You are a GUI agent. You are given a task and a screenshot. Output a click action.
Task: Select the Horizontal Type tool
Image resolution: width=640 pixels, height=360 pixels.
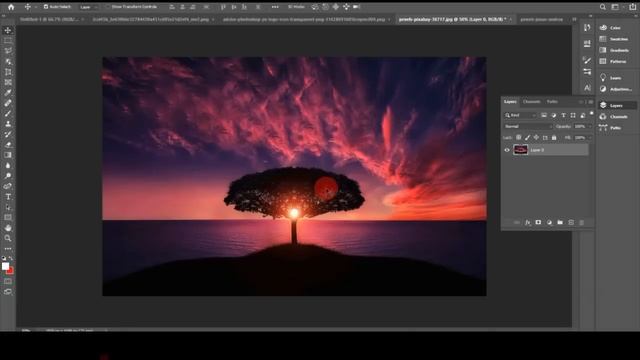pyautogui.click(x=8, y=197)
